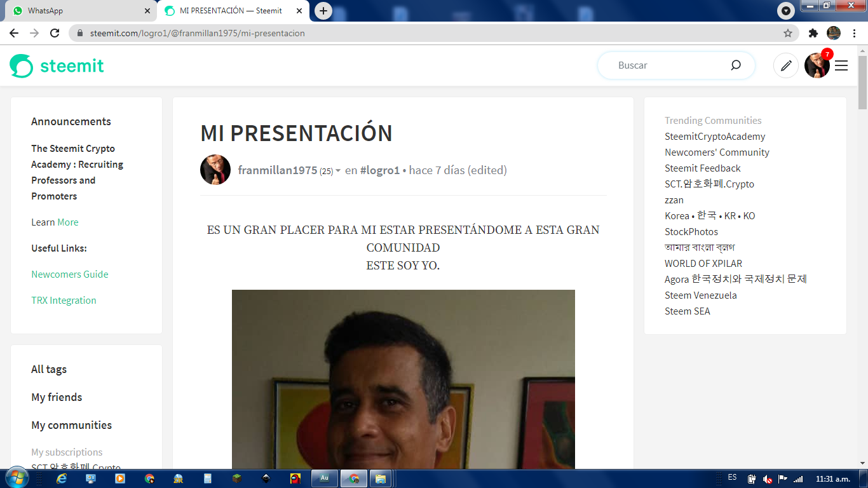Click the power plug icon in system tray
The width and height of the screenshot is (868, 488).
(x=752, y=479)
